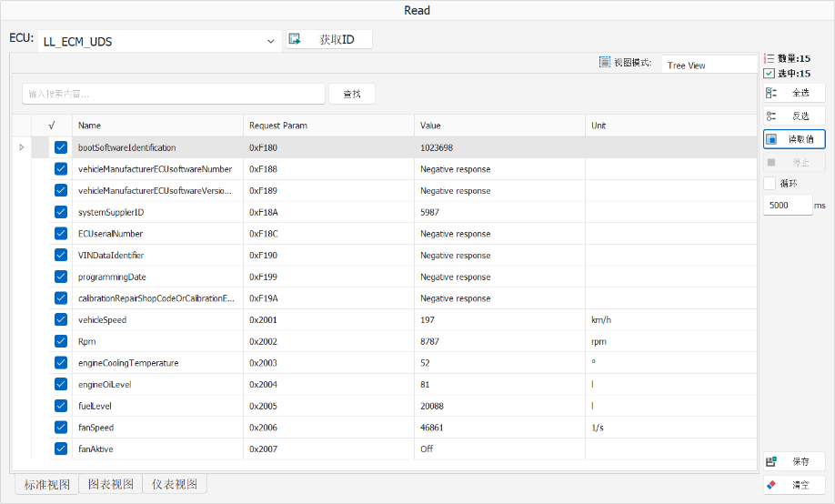
Task: Switch to the 图表视图 tab
Action: tap(111, 484)
